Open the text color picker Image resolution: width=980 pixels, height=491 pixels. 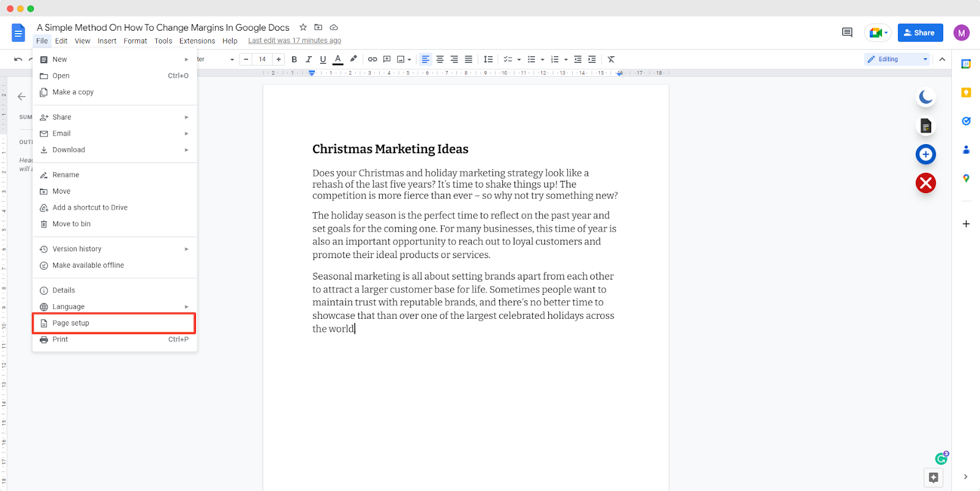pos(337,59)
